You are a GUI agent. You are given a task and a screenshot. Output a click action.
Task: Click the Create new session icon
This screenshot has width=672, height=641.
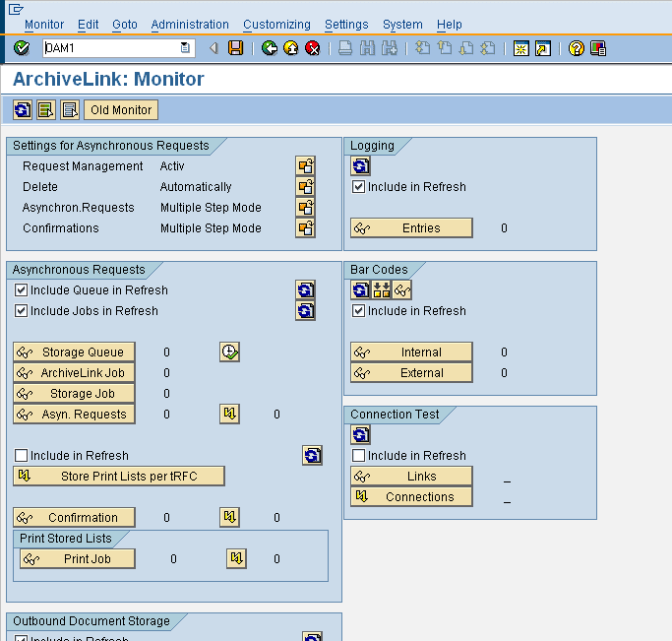point(521,48)
